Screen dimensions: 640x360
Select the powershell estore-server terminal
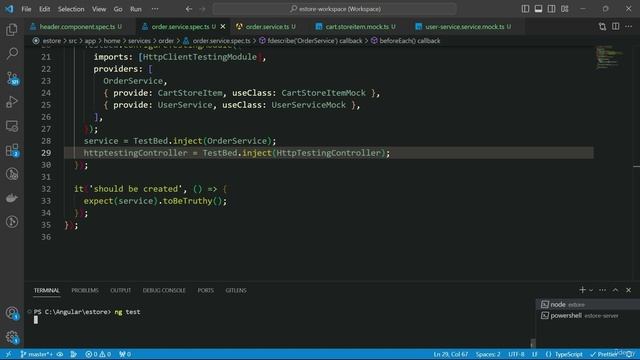coord(588,316)
